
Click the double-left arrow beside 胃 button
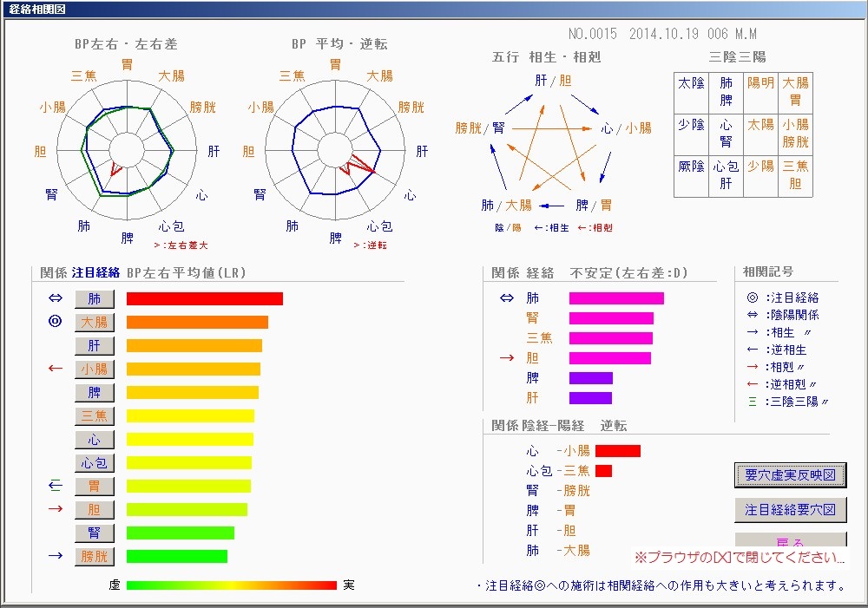point(56,486)
